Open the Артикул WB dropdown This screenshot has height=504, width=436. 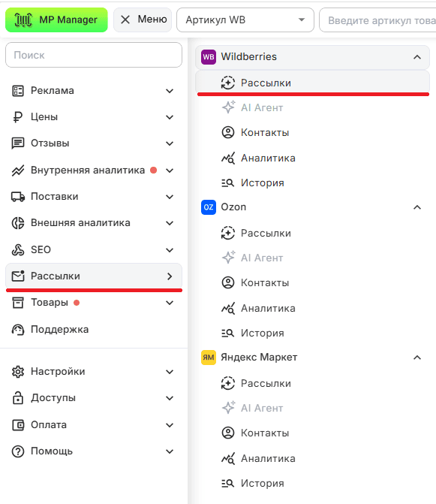[x=245, y=20]
